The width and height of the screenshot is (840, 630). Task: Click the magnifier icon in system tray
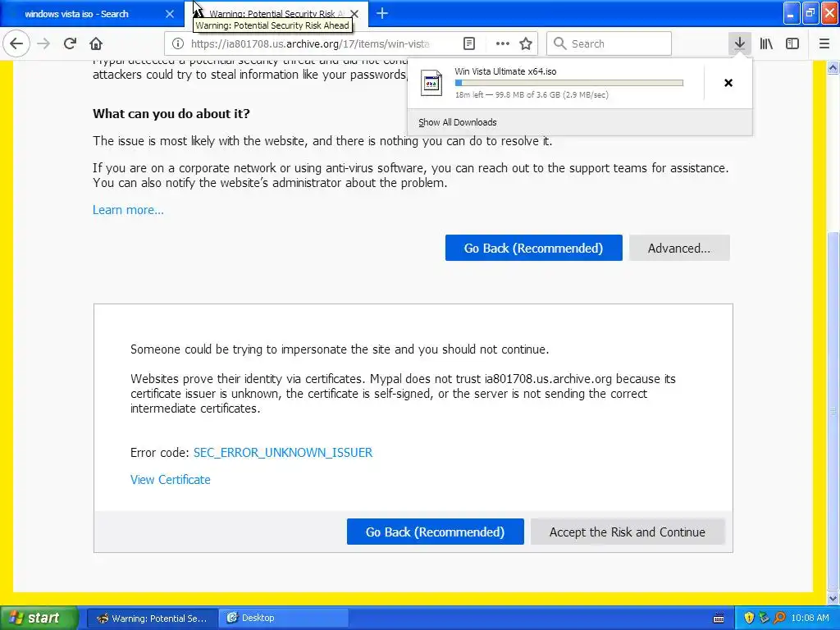coord(780,619)
